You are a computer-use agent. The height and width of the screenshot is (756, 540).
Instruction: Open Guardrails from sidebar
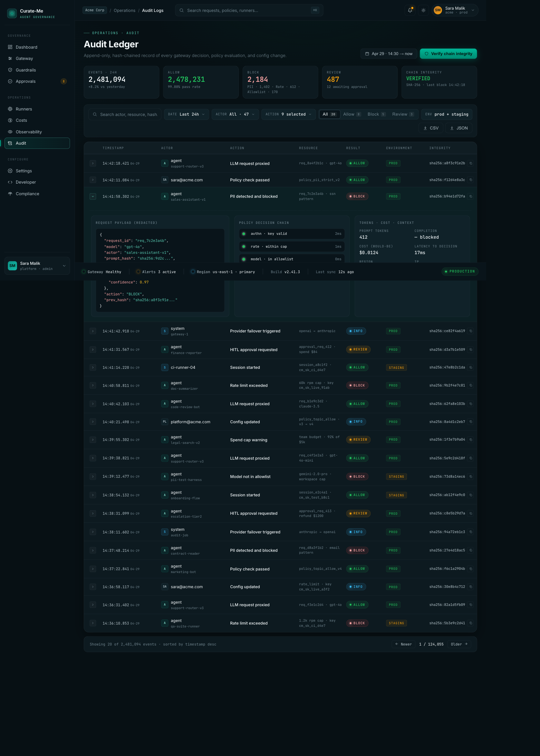(25, 70)
